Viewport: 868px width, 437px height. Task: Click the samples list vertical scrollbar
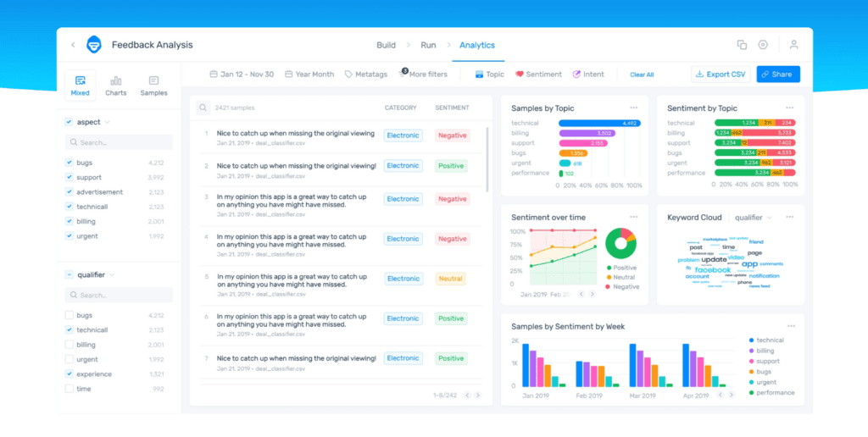pyautogui.click(x=487, y=159)
